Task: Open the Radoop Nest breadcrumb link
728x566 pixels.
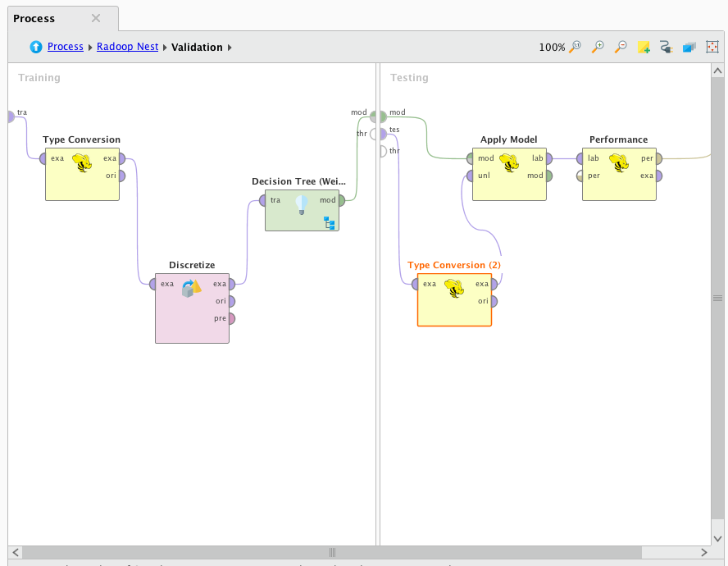Action: 127,47
